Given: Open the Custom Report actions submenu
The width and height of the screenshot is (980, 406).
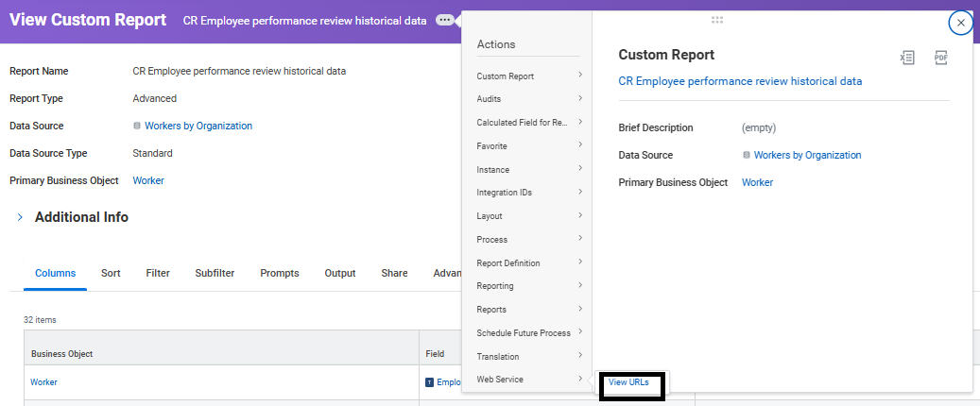Looking at the screenshot, I should tap(529, 76).
